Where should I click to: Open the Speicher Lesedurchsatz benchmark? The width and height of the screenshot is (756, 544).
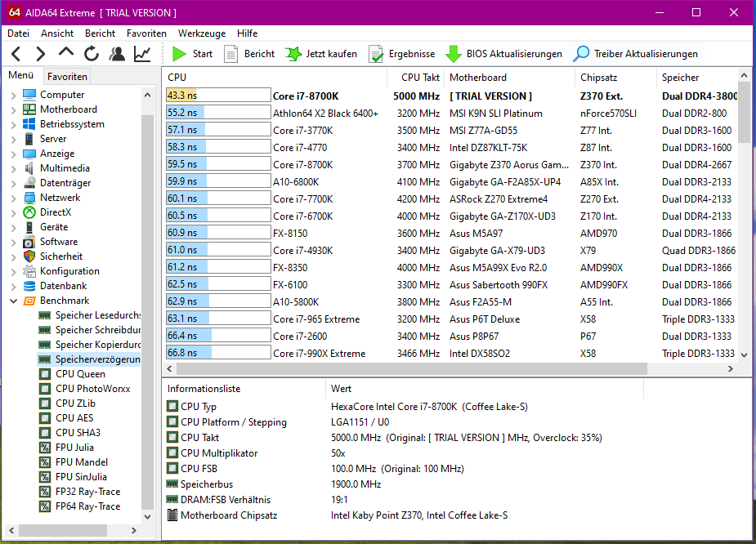pyautogui.click(x=98, y=315)
